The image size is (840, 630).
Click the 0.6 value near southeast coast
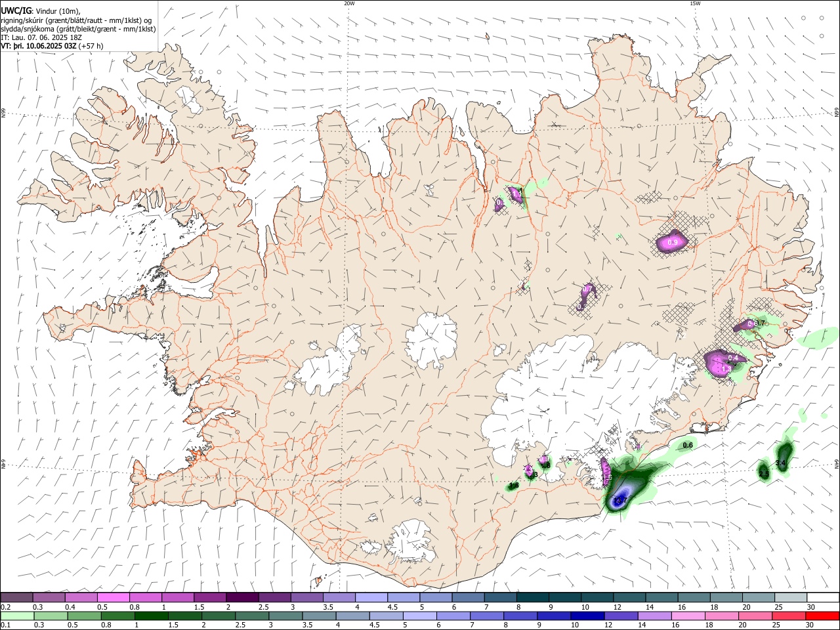(x=688, y=446)
